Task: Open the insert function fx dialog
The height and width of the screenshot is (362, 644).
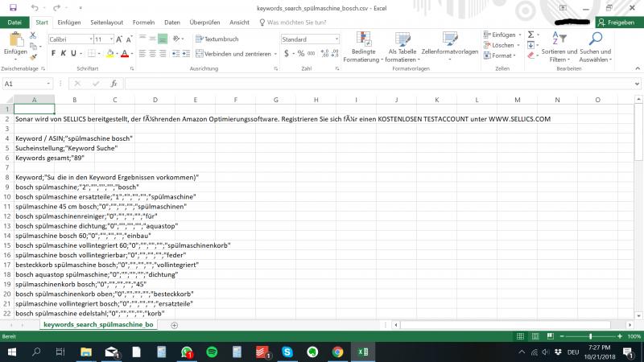Action: pyautogui.click(x=114, y=84)
